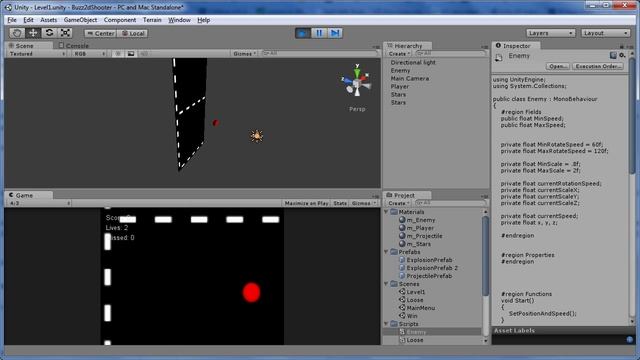Open the Component menu

click(x=120, y=20)
